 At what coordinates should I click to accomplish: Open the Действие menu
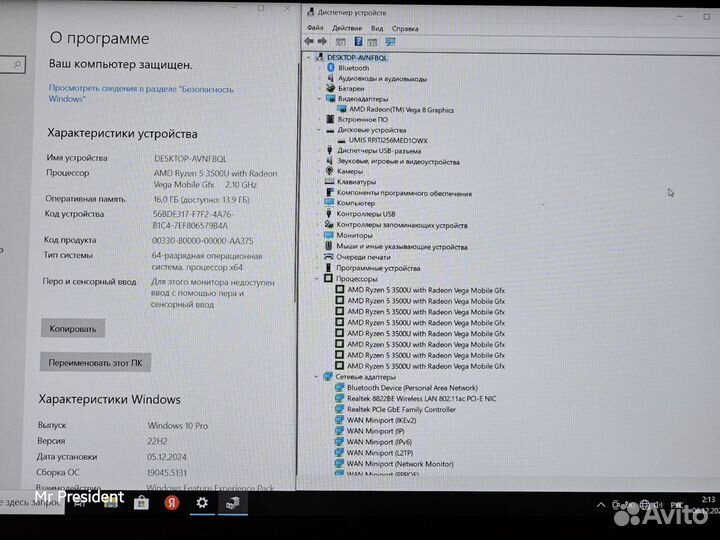pos(347,28)
